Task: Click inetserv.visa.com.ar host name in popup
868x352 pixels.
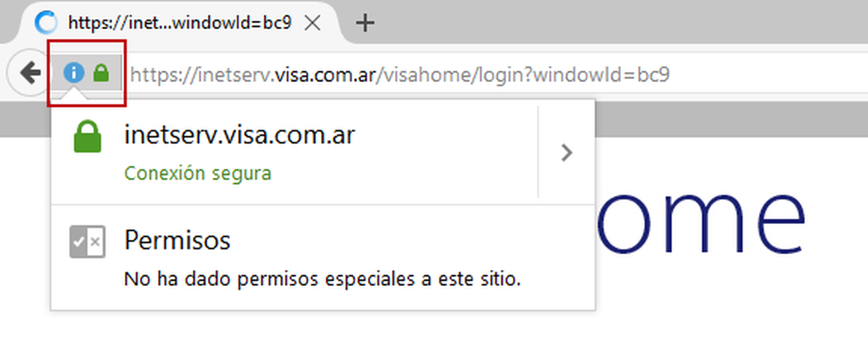Action: [240, 135]
